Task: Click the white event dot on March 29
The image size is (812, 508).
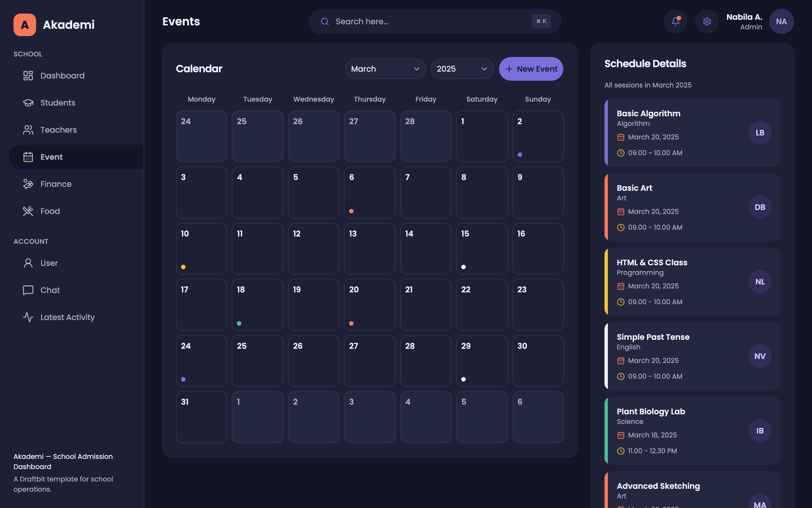Action: click(x=464, y=379)
